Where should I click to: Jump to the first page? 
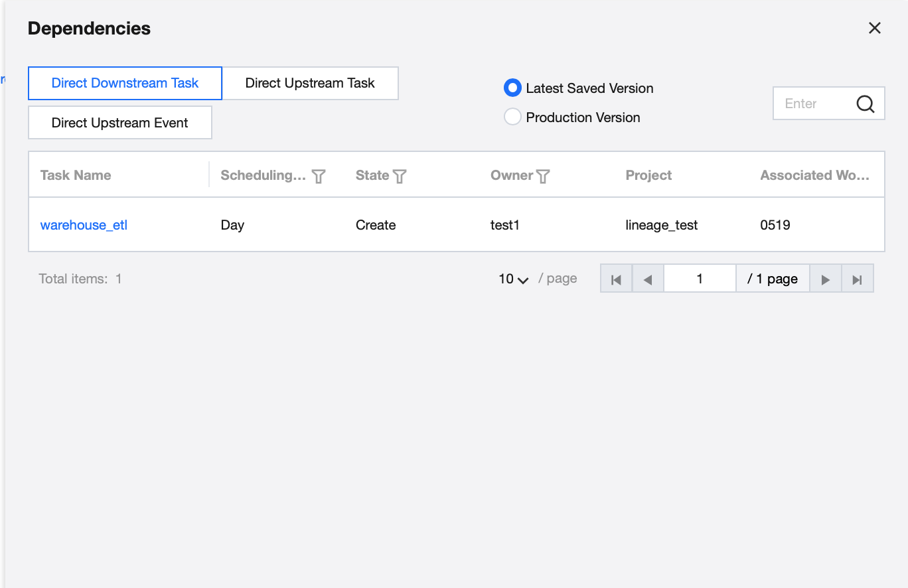616,279
